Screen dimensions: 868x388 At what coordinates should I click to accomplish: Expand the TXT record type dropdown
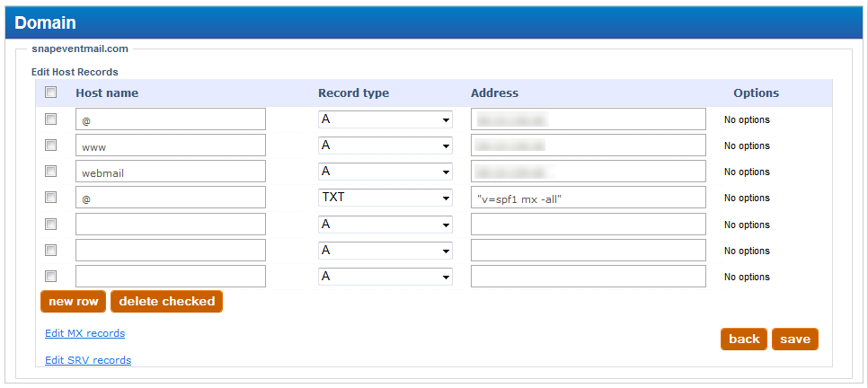[385, 198]
